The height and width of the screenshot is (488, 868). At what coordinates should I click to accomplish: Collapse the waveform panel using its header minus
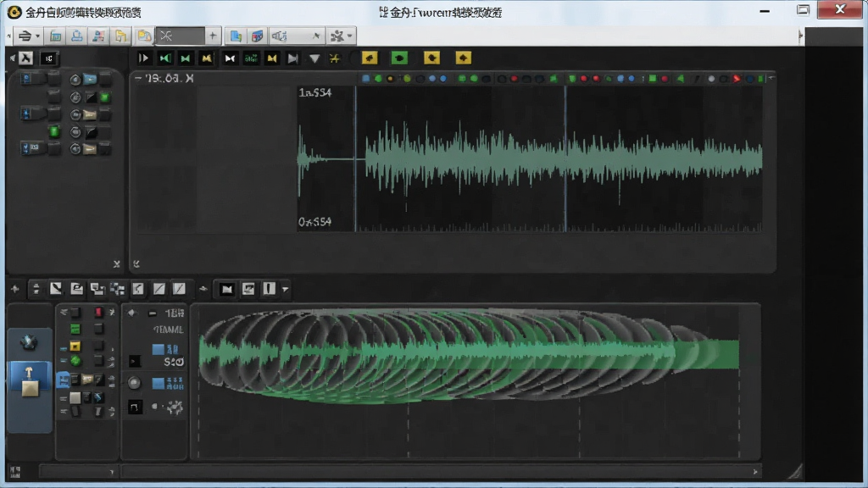pos(138,79)
